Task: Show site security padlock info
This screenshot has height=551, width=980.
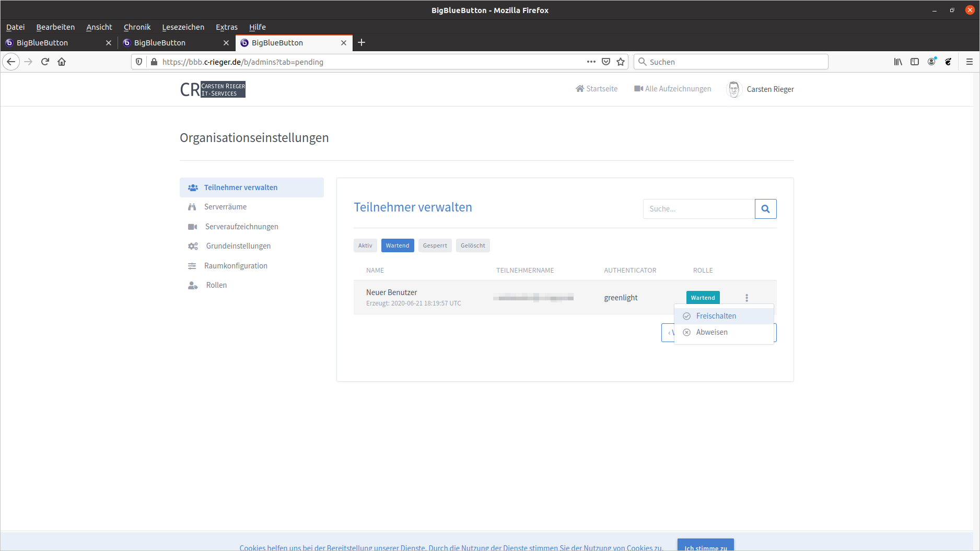Action: point(154,62)
